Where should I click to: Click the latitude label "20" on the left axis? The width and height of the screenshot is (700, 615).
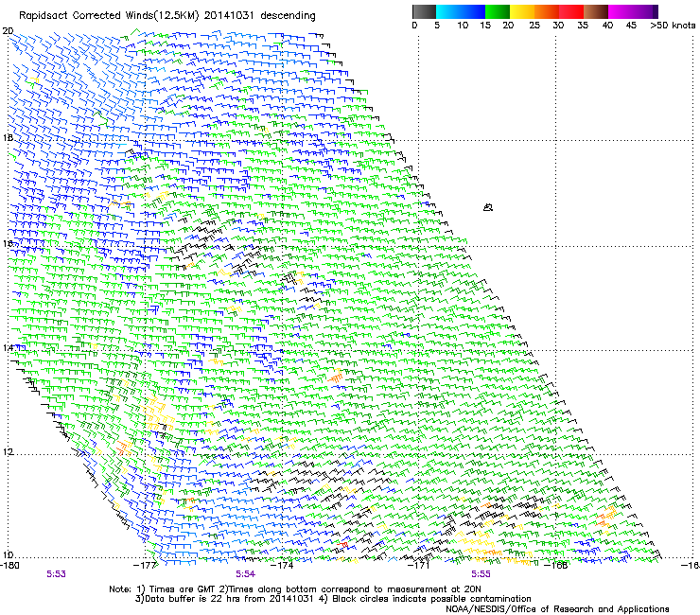tap(8, 31)
